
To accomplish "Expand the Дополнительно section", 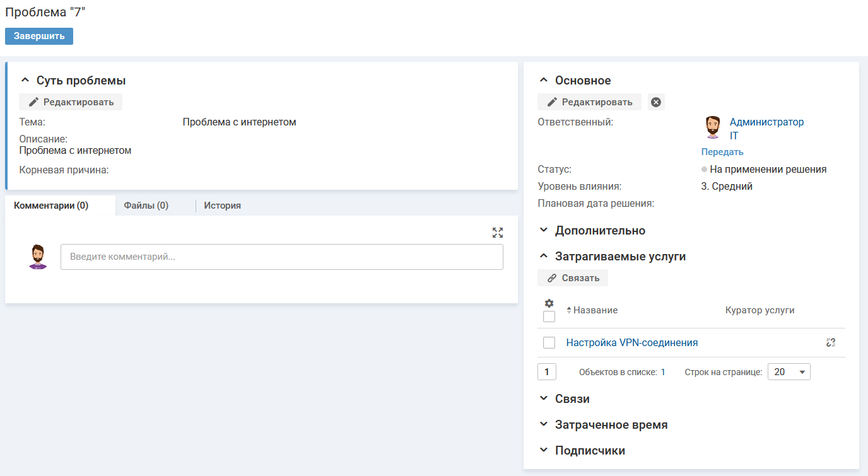I will coord(599,231).
